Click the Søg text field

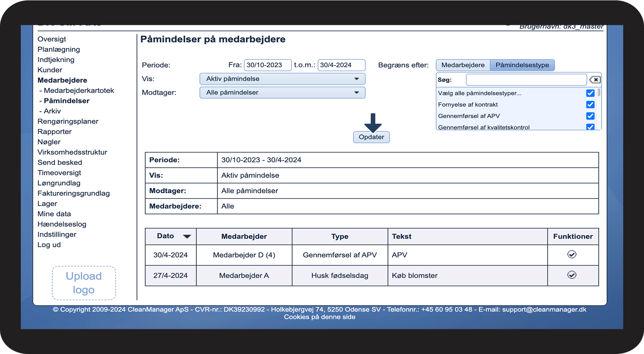click(526, 80)
